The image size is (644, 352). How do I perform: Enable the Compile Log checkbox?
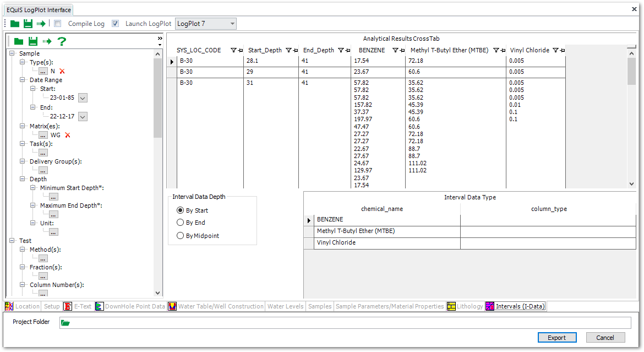point(57,24)
